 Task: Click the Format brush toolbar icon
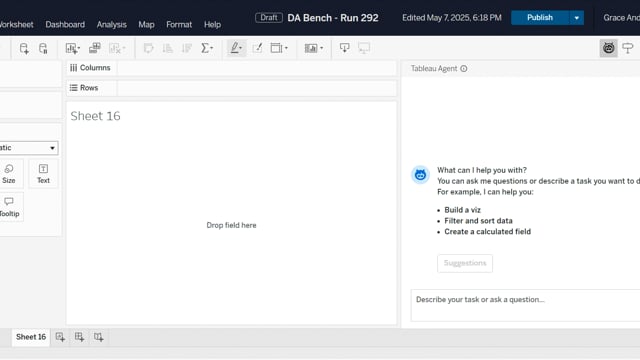point(257,48)
